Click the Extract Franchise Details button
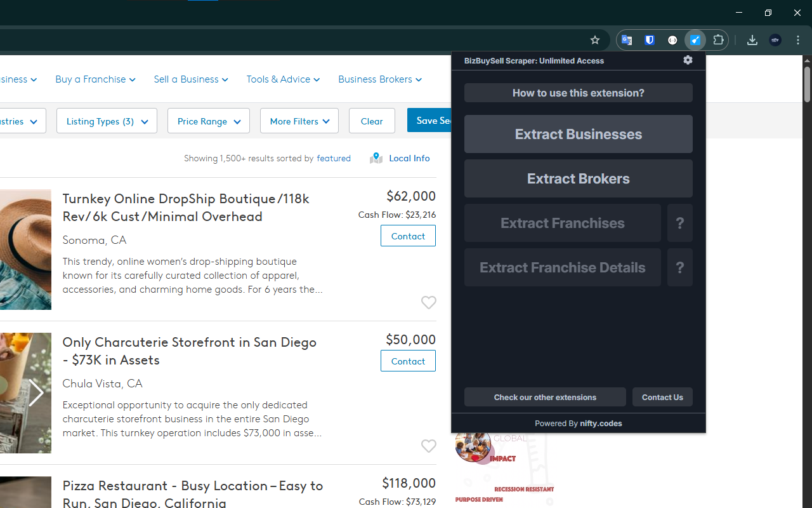This screenshot has height=508, width=812. (563, 267)
